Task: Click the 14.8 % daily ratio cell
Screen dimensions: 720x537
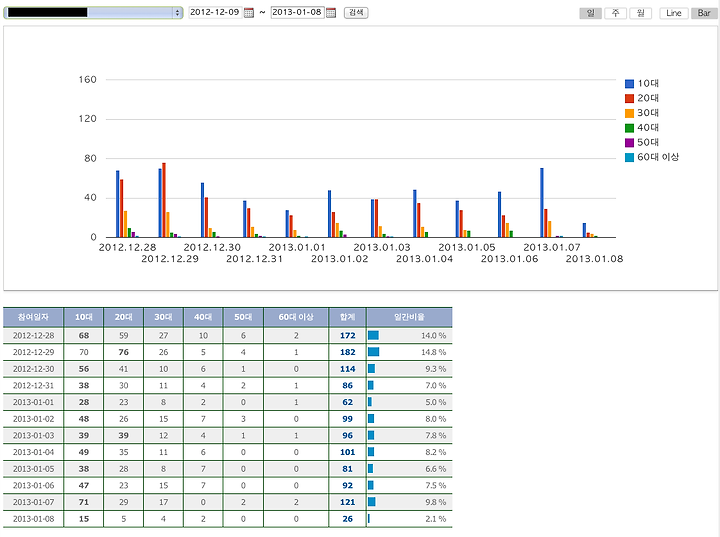Action: pyautogui.click(x=410, y=352)
